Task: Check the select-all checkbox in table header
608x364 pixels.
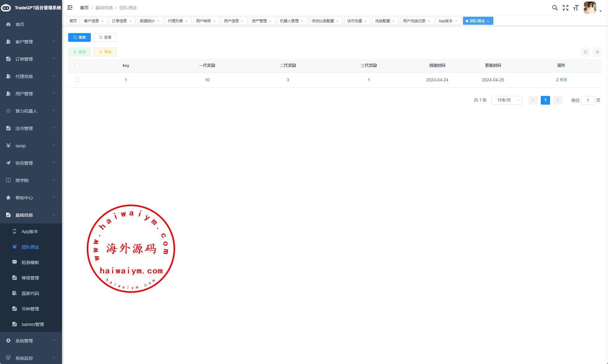Action: tap(77, 65)
